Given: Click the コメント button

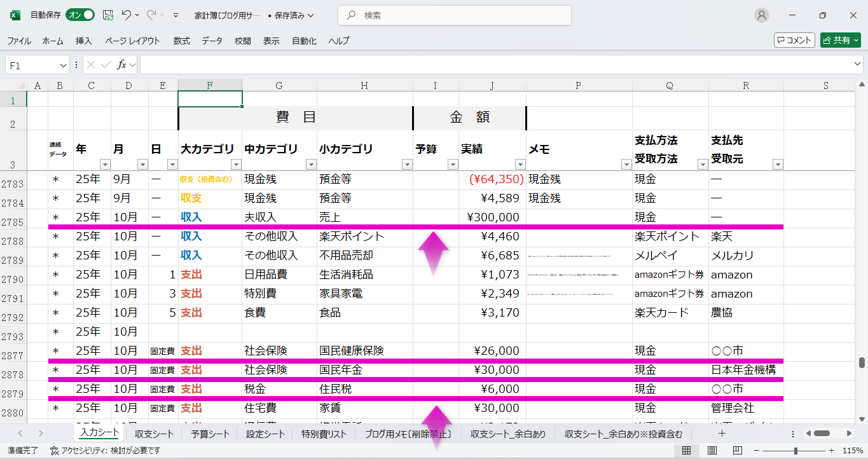Looking at the screenshot, I should tap(794, 40).
